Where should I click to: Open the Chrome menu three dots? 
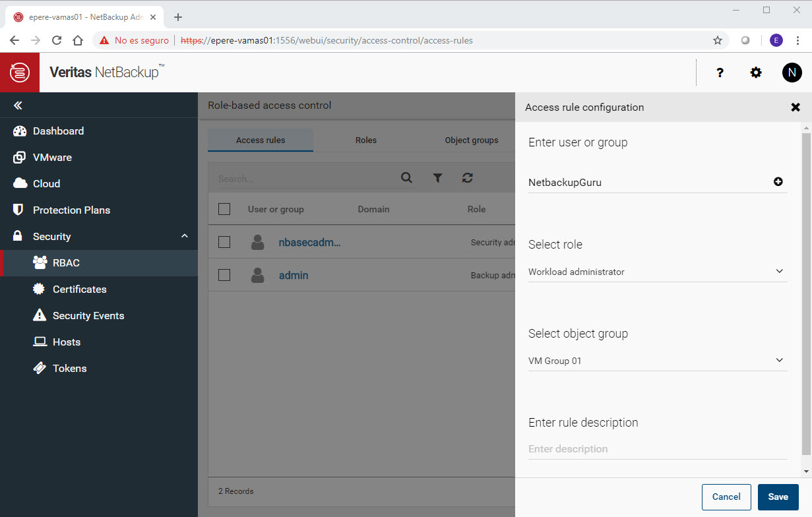tap(798, 40)
